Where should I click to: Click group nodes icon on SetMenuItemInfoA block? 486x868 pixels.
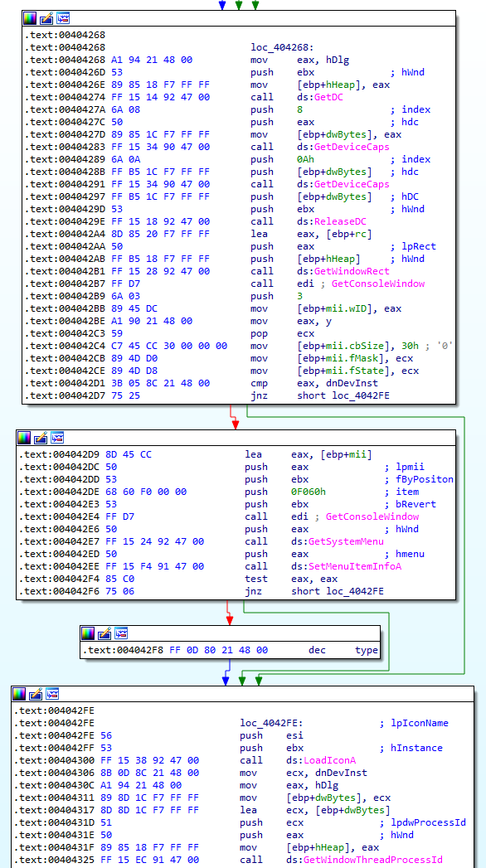click(x=57, y=438)
